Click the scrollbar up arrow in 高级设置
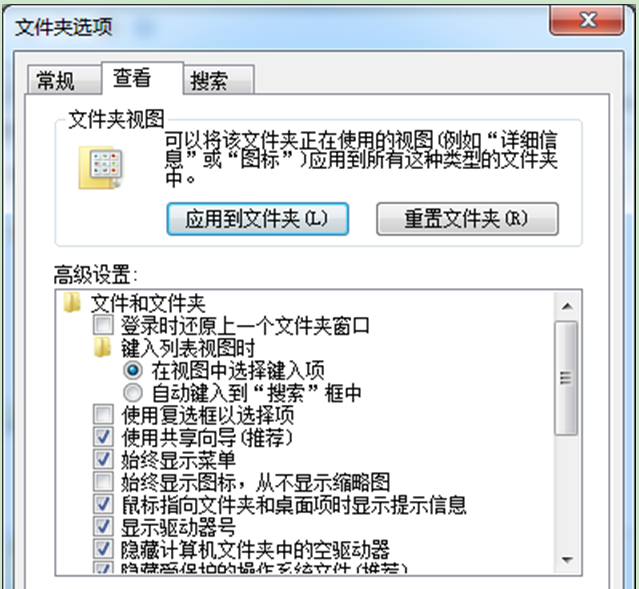This screenshot has width=639, height=589. tap(567, 306)
